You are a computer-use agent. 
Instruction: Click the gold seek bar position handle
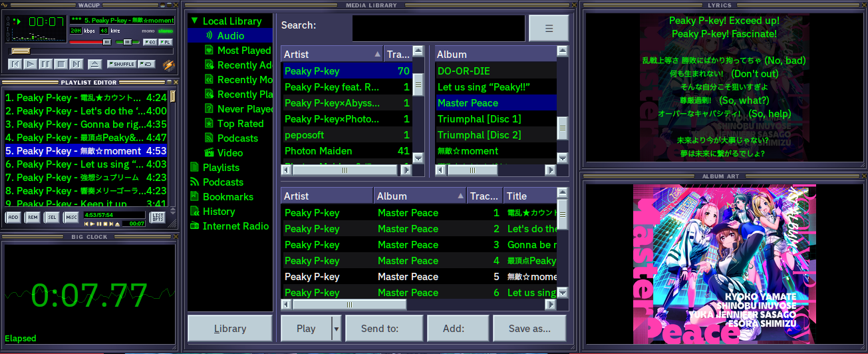(21, 51)
